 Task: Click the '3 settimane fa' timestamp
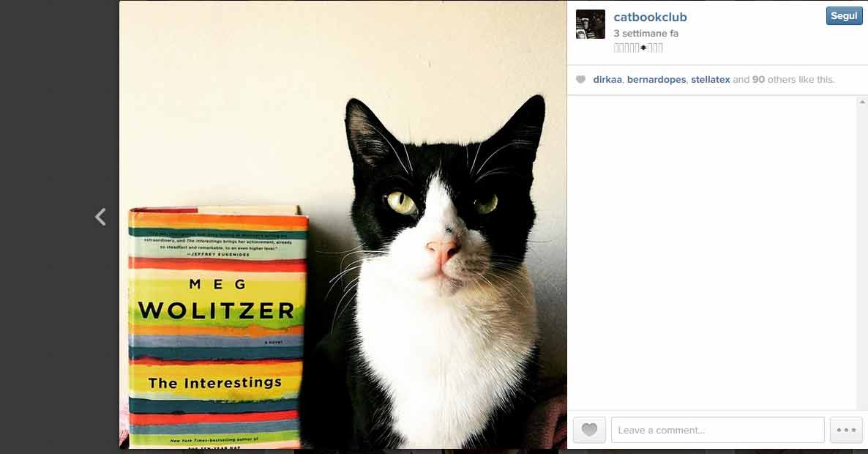646,33
